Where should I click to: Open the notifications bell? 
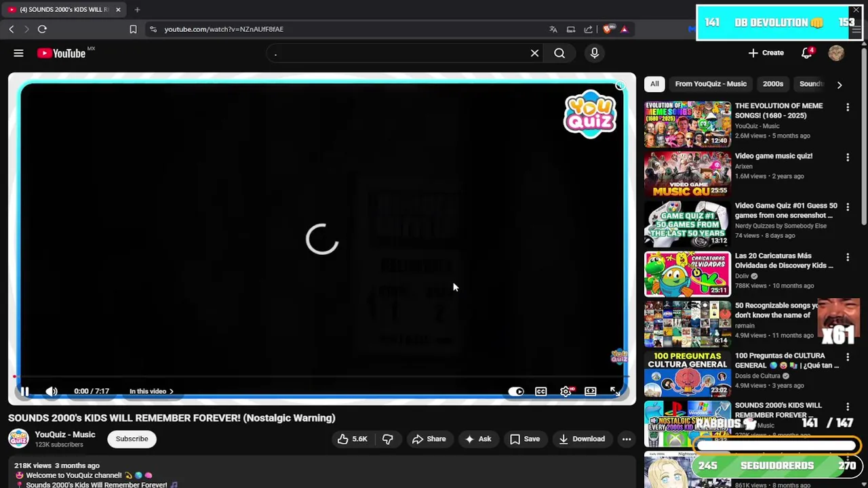tap(806, 53)
